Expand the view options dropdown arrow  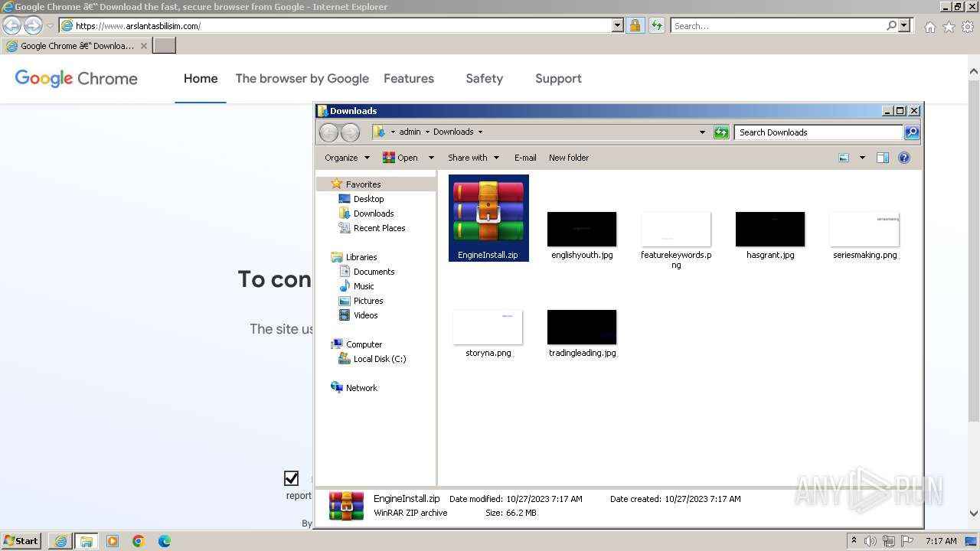(862, 158)
